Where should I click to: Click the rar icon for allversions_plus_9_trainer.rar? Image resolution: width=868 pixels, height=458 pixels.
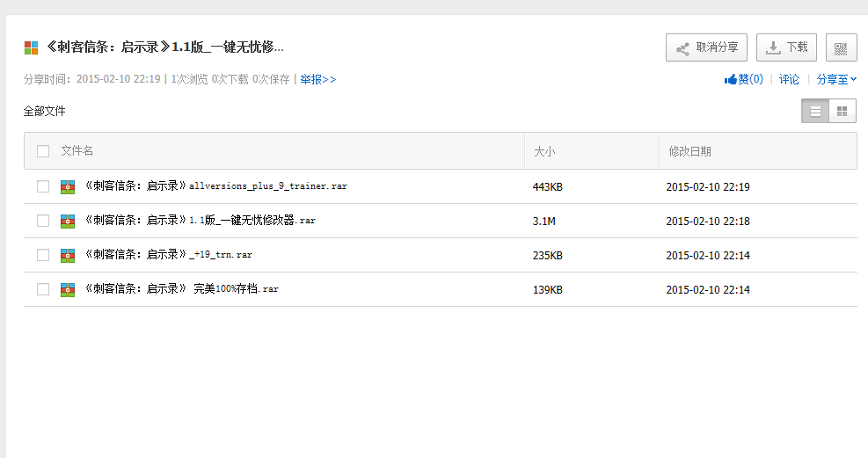[68, 187]
